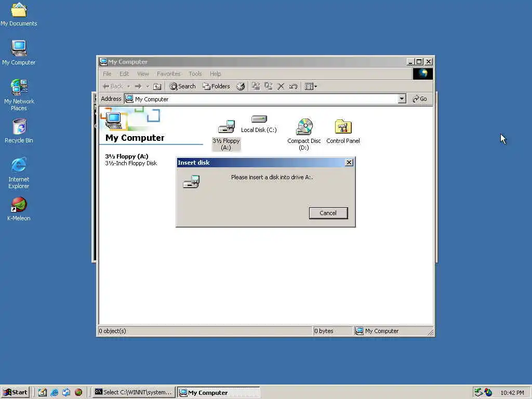Screen dimensions: 532x399
Task: Cancel the Insert disk dialog
Action: tap(328, 213)
